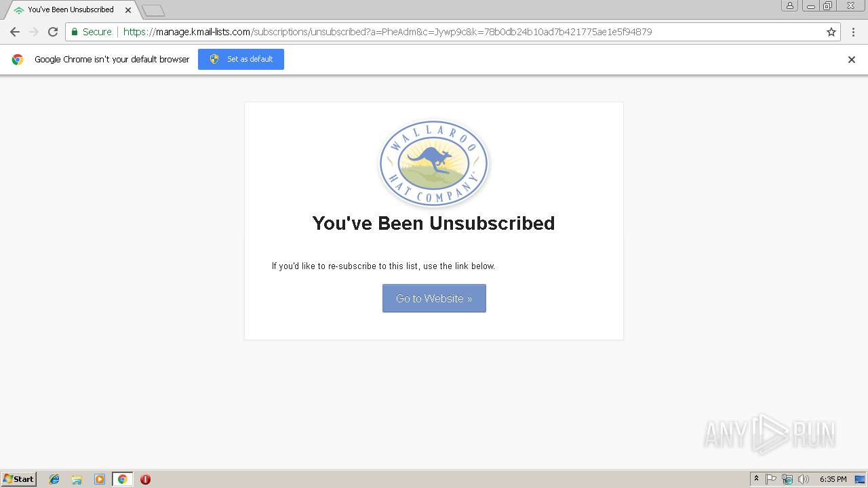This screenshot has height=488, width=868.
Task: Close the You've Been Unsubscribed tab
Action: [x=128, y=10]
